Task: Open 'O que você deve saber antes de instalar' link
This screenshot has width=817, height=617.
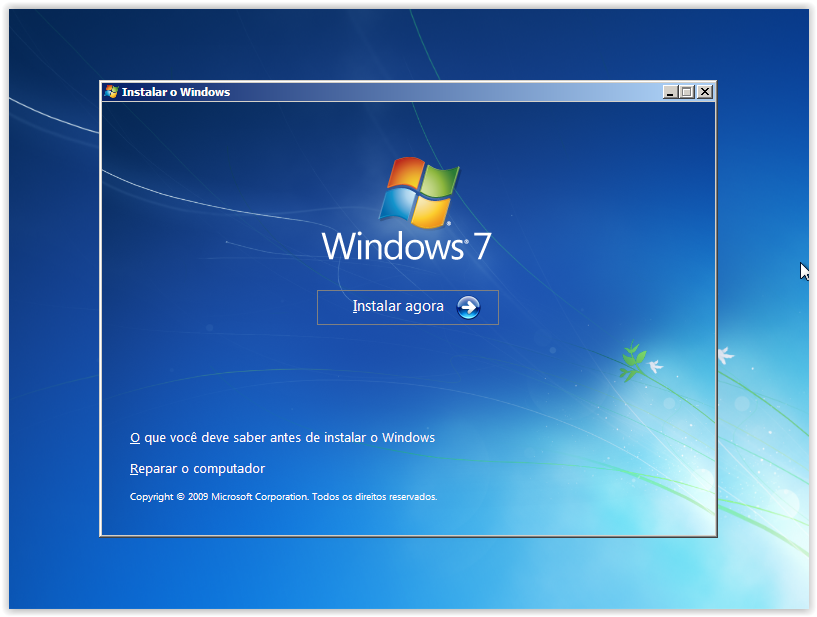Action: [283, 438]
